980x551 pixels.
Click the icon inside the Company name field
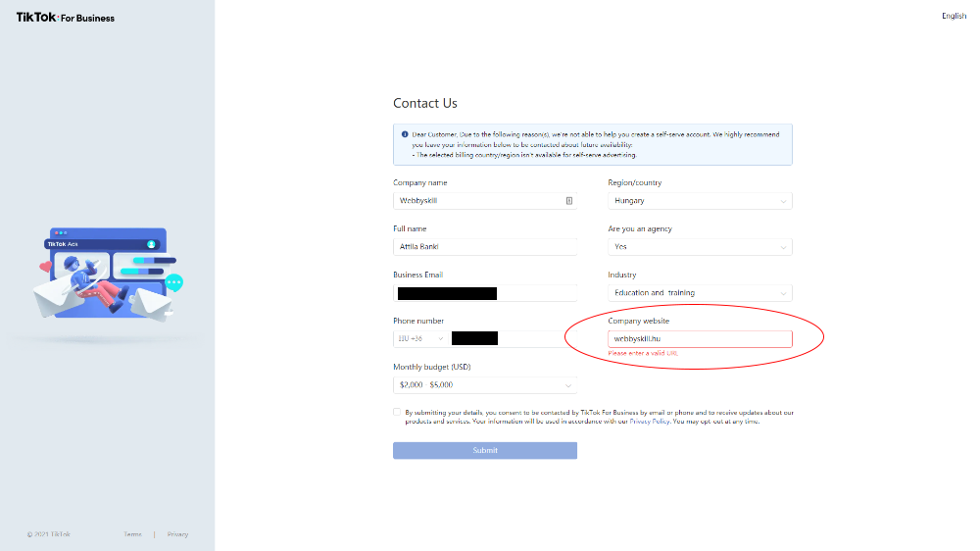click(x=569, y=201)
